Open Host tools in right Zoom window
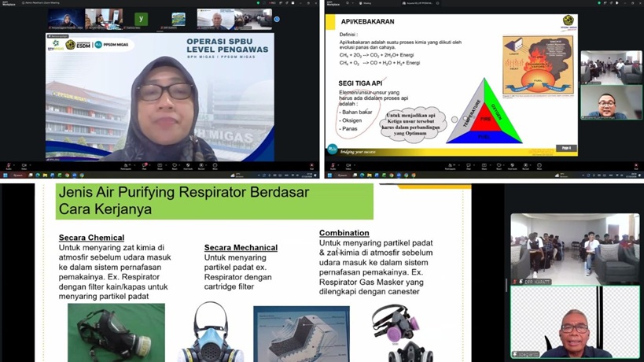Viewport: 644px width, 362px height. pyautogui.click(x=512, y=165)
